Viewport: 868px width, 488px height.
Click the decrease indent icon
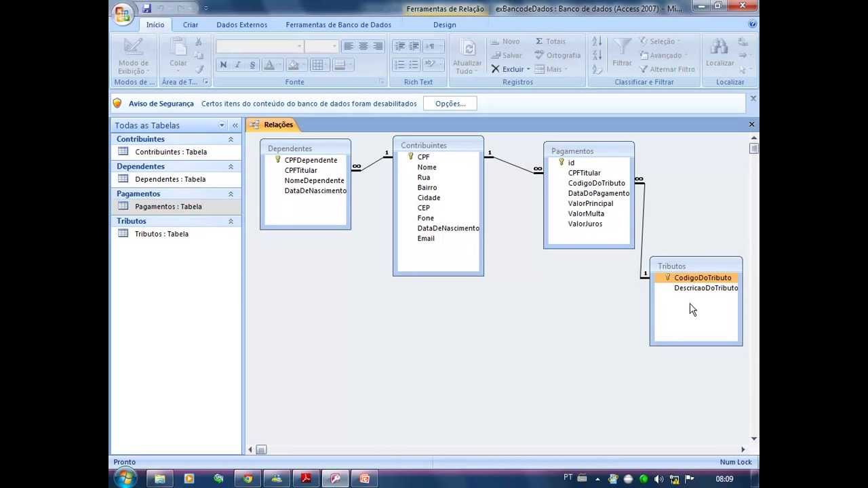click(x=399, y=46)
